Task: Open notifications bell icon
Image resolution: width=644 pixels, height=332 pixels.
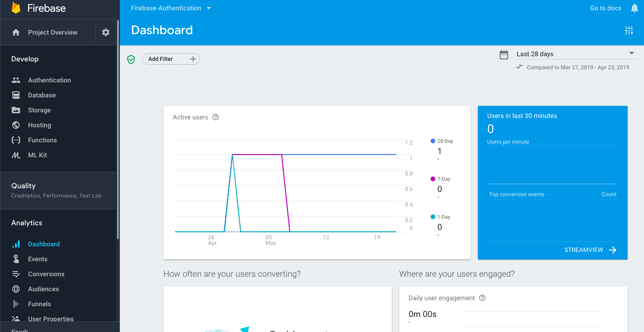Action: (x=635, y=8)
